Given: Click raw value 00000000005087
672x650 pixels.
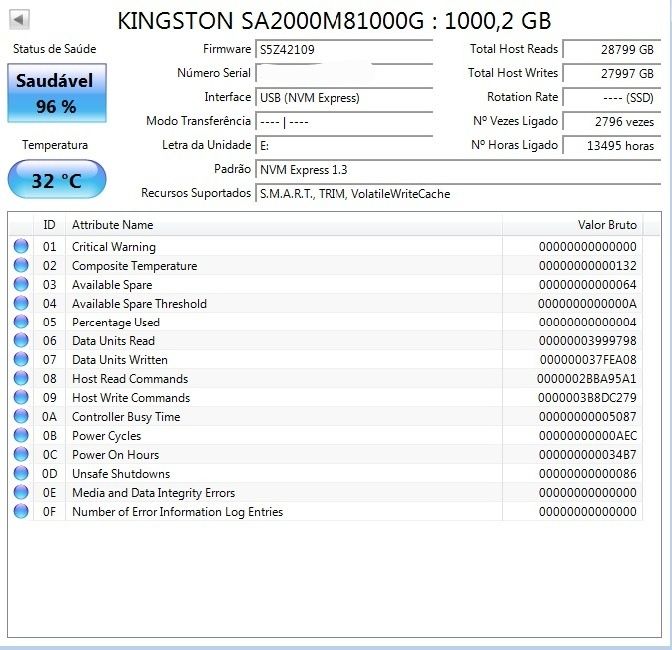Looking at the screenshot, I should (x=588, y=416).
